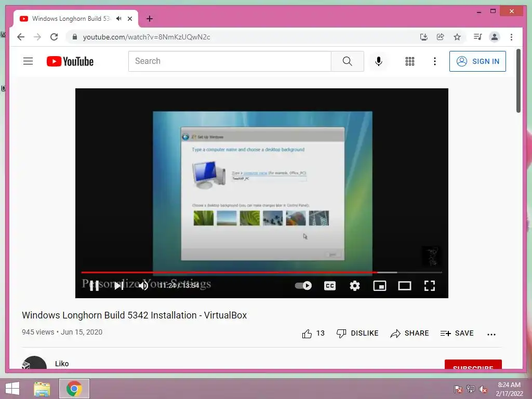
Task: Click the SHARE button
Action: tap(409, 334)
